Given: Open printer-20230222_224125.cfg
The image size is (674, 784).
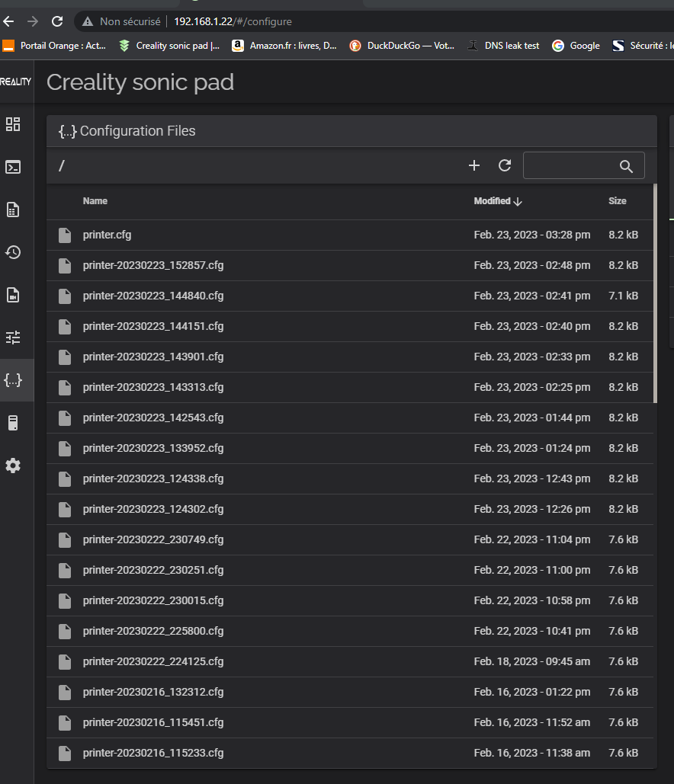Looking at the screenshot, I should 153,662.
